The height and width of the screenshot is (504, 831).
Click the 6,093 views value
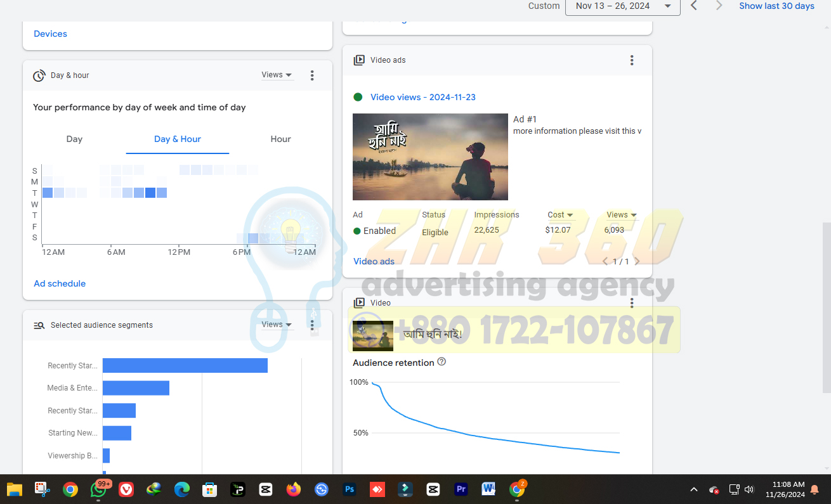coord(614,230)
